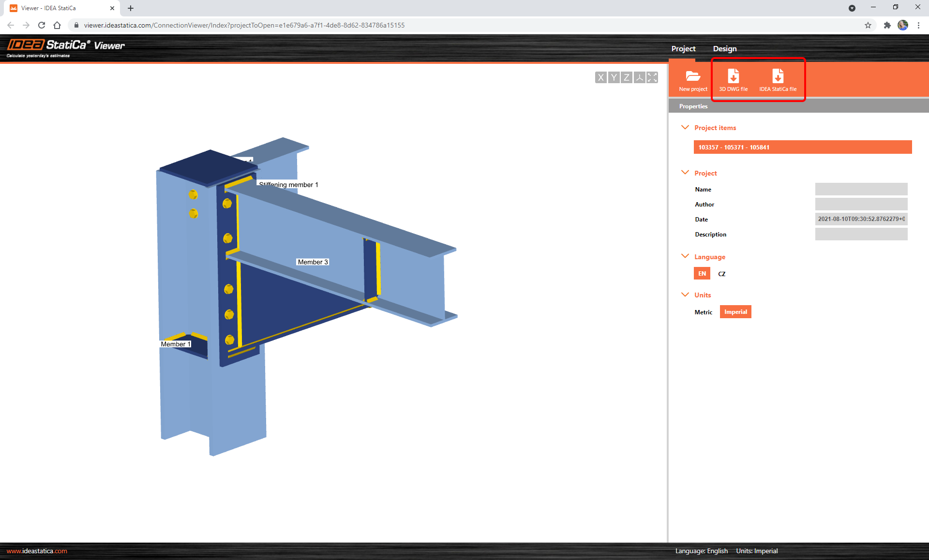Select the Imperial units button
This screenshot has height=560, width=929.
click(x=735, y=312)
